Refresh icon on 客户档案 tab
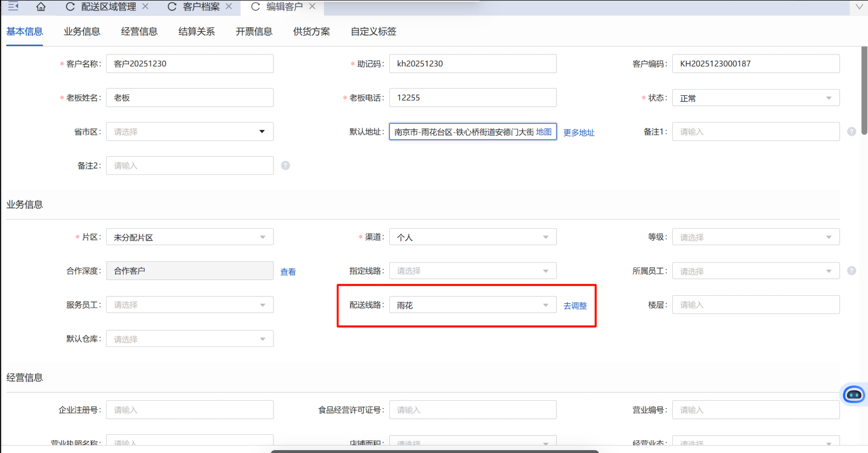Viewport: 868px width, 453px height. (x=172, y=7)
